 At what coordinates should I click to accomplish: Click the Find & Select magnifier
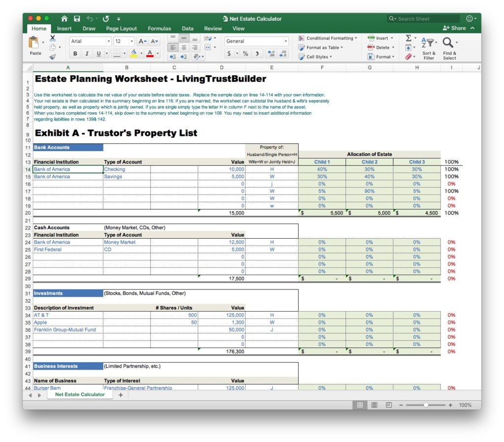click(x=449, y=48)
